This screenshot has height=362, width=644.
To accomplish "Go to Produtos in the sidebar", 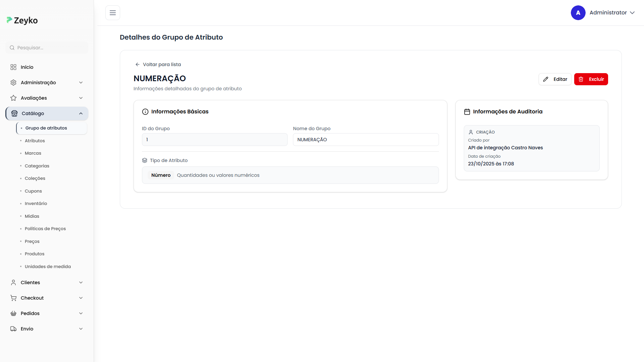I will [35, 254].
